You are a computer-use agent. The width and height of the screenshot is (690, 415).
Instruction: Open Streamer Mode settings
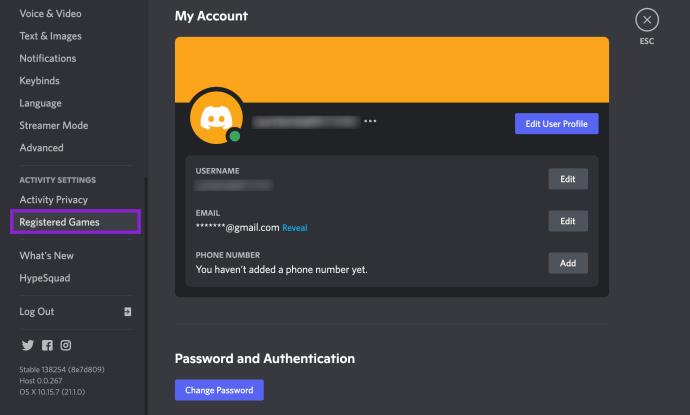pos(54,125)
